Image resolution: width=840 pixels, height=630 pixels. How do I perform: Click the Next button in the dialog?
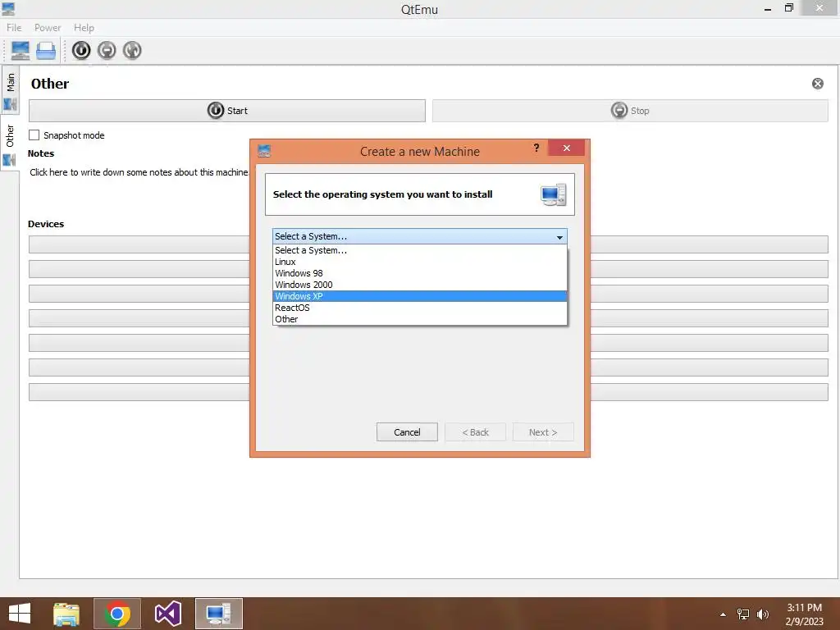click(x=543, y=432)
